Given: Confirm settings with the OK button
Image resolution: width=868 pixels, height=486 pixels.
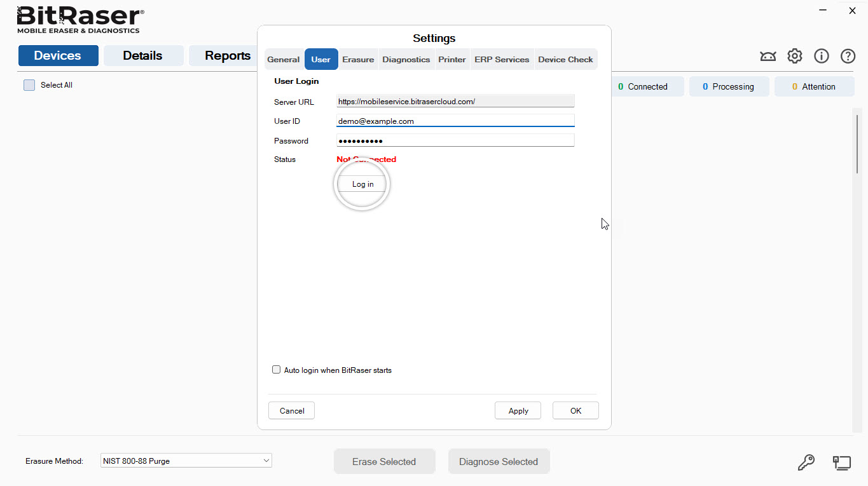Looking at the screenshot, I should coord(575,410).
